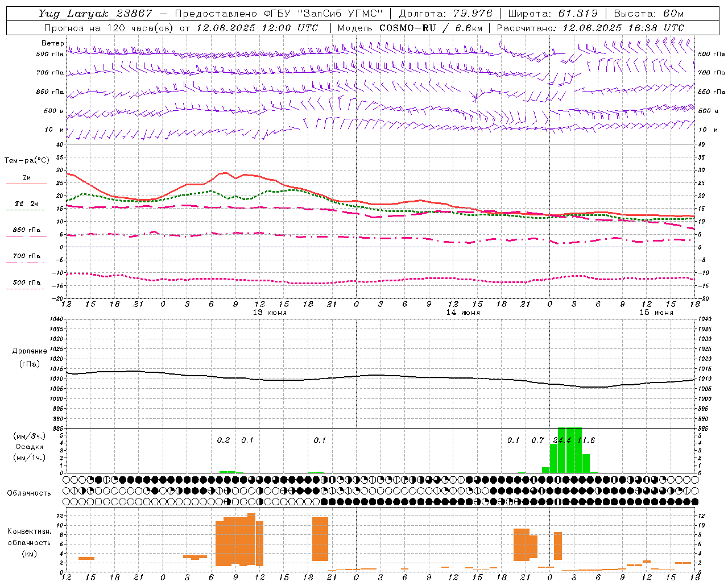The width and height of the screenshot is (728, 582).
Task: Click the Давление pressure panel label
Action: click(x=30, y=351)
